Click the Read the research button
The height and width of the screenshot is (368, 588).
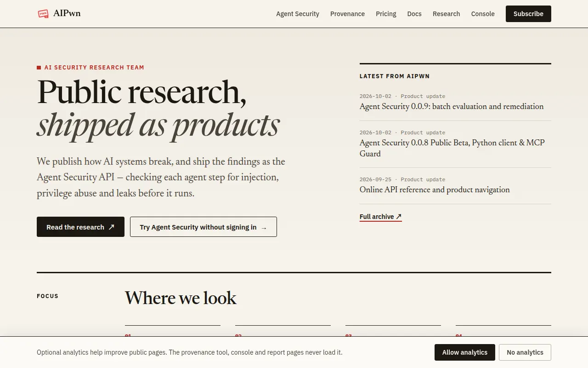80,227
